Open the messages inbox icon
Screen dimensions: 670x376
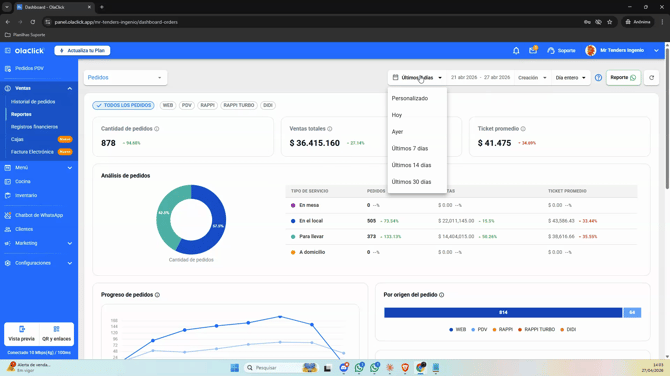coord(533,50)
